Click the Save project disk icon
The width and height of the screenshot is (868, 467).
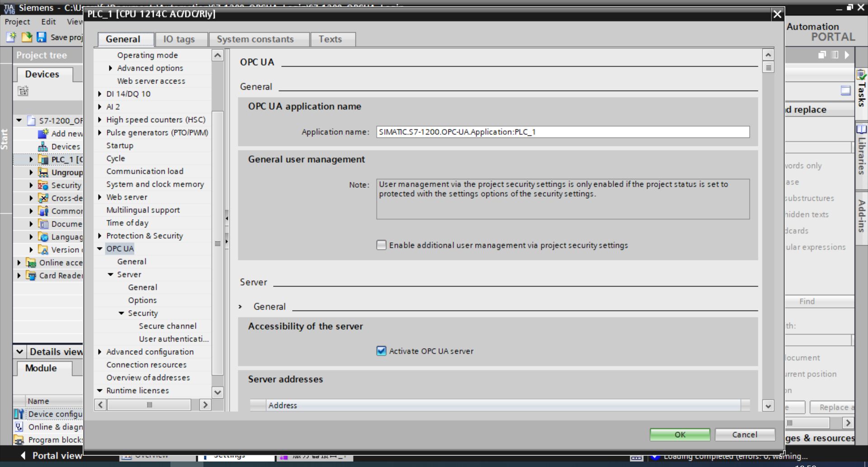41,37
